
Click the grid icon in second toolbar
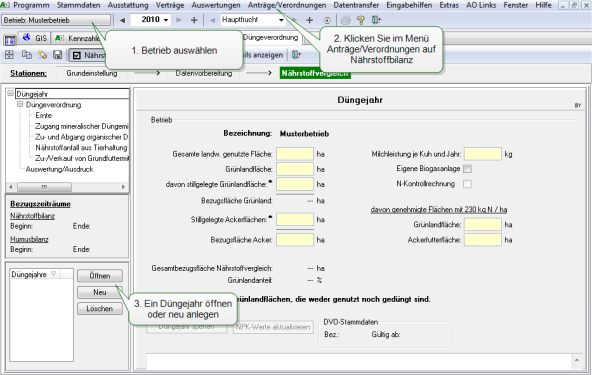coord(9,55)
